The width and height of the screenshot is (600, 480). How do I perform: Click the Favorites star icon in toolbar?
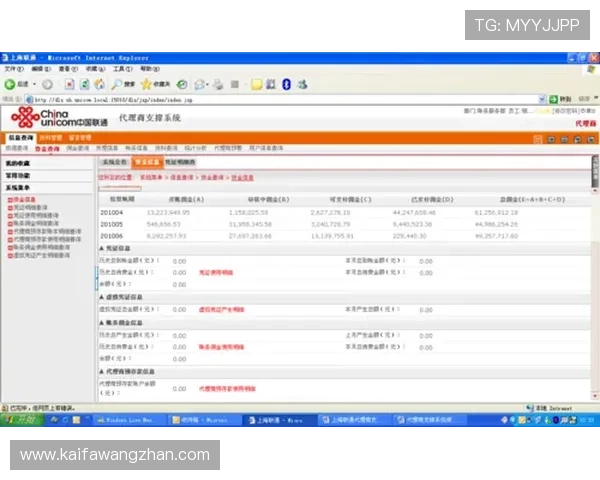coord(146,84)
